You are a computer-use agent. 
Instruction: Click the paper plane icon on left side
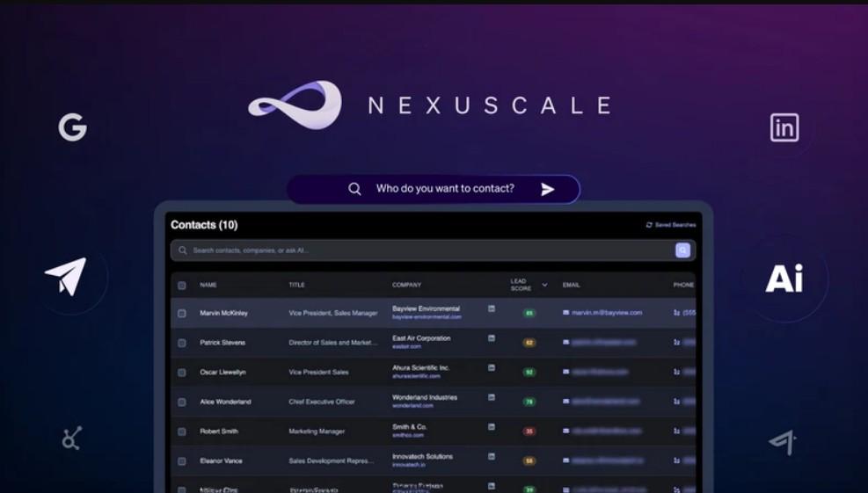coord(66,276)
